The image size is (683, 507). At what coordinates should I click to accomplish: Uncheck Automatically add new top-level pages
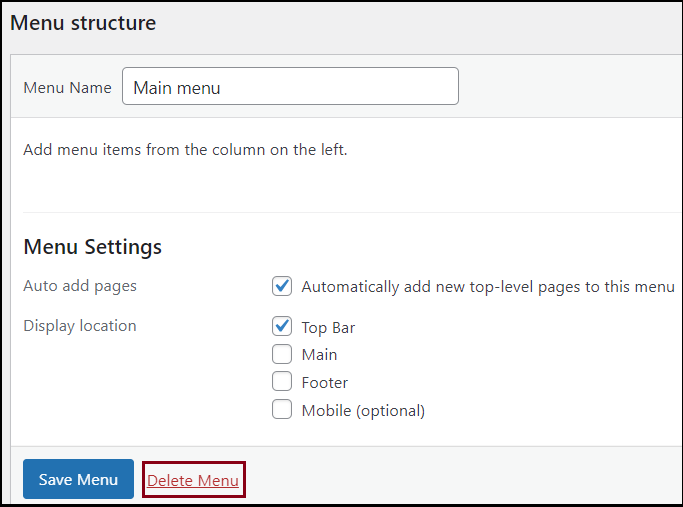tap(282, 286)
